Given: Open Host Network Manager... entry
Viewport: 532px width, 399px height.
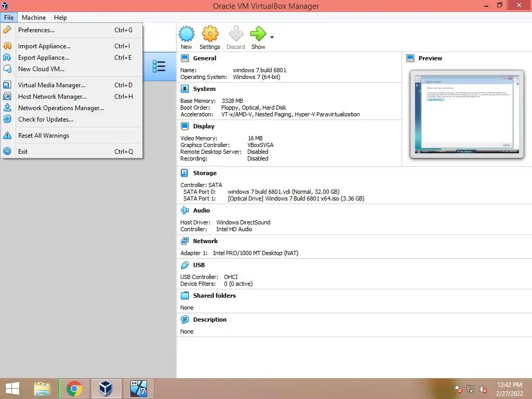Looking at the screenshot, I should coord(72,96).
